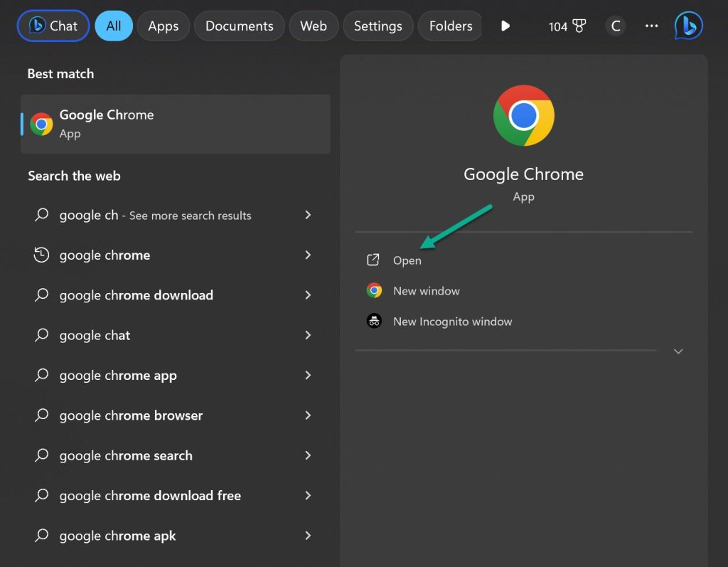This screenshot has width=728, height=567.
Task: Switch to the Apps filter tab
Action: coord(163,26)
